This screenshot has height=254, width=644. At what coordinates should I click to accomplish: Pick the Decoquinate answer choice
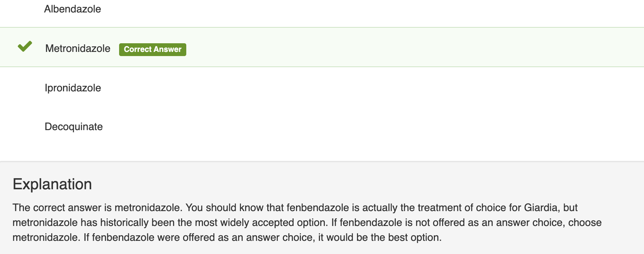[74, 127]
